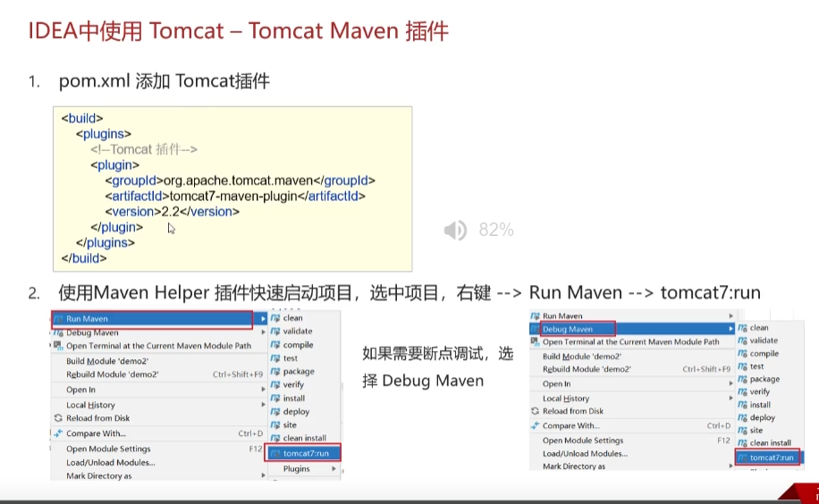The height and width of the screenshot is (504, 819).
Task: Click the version 2.2 line in code
Action: [x=173, y=212]
